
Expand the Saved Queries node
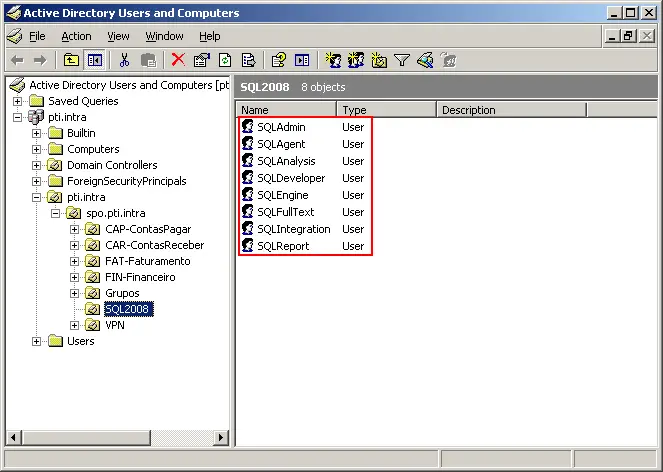[17, 102]
